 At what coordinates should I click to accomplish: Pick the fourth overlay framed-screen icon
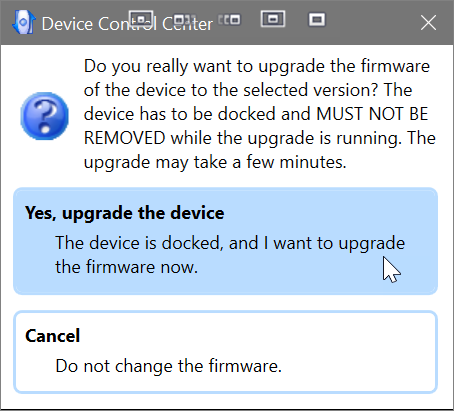pyautogui.click(x=273, y=19)
